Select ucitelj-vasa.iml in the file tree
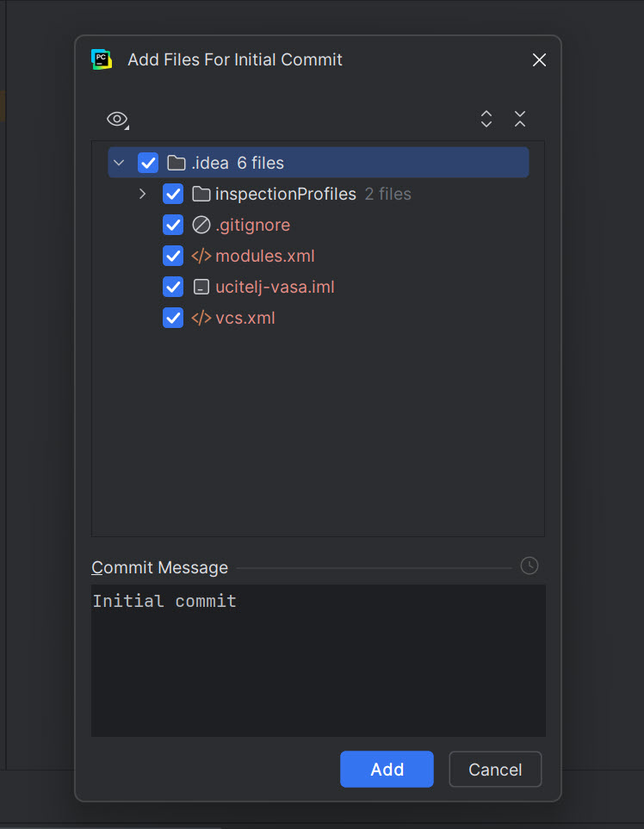644x829 pixels. (275, 287)
